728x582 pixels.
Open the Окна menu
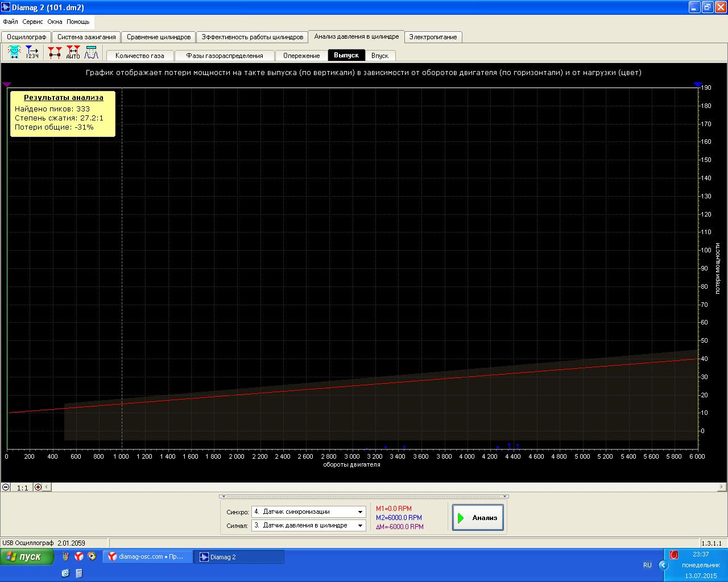click(x=55, y=22)
